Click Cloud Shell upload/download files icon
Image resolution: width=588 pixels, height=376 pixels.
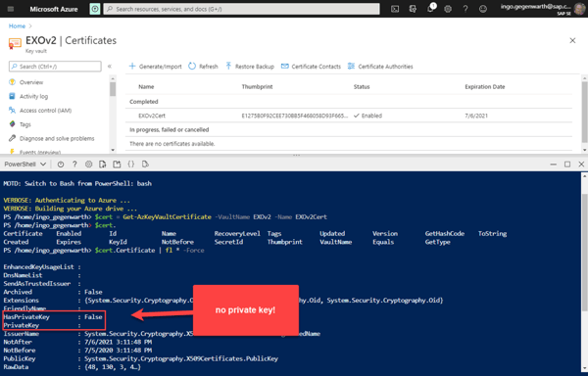102,164
